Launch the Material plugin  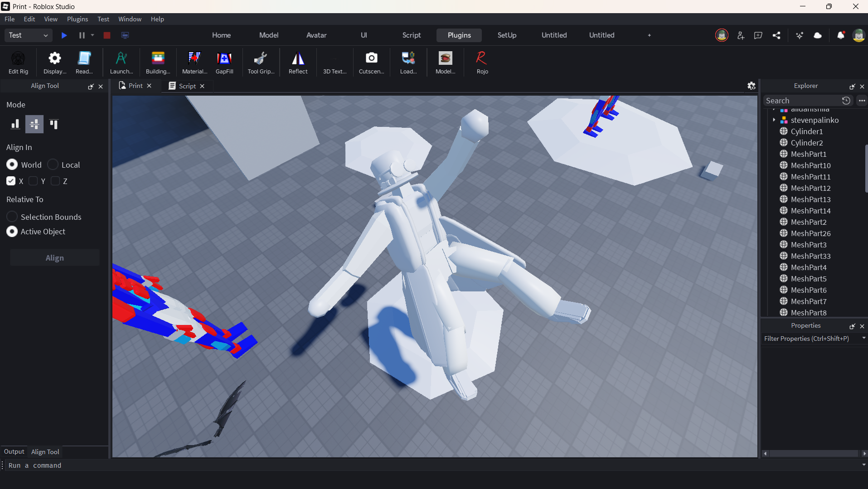pyautogui.click(x=194, y=62)
